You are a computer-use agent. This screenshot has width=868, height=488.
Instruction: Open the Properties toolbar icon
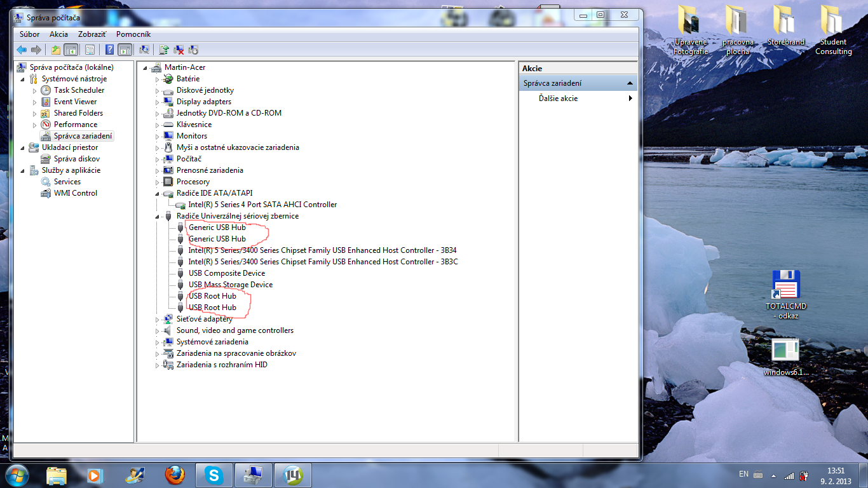click(x=90, y=50)
